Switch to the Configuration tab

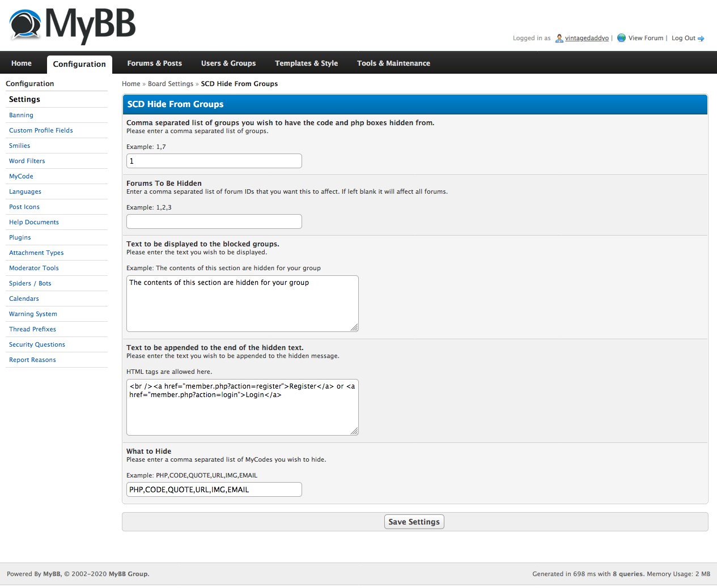(79, 64)
